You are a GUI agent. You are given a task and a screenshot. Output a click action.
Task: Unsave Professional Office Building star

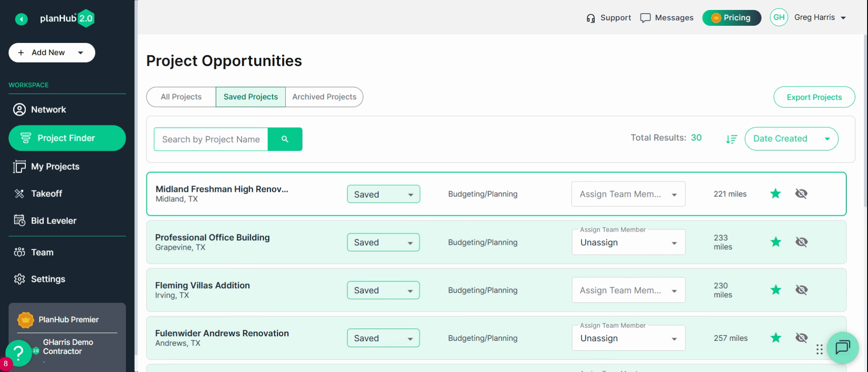776,242
